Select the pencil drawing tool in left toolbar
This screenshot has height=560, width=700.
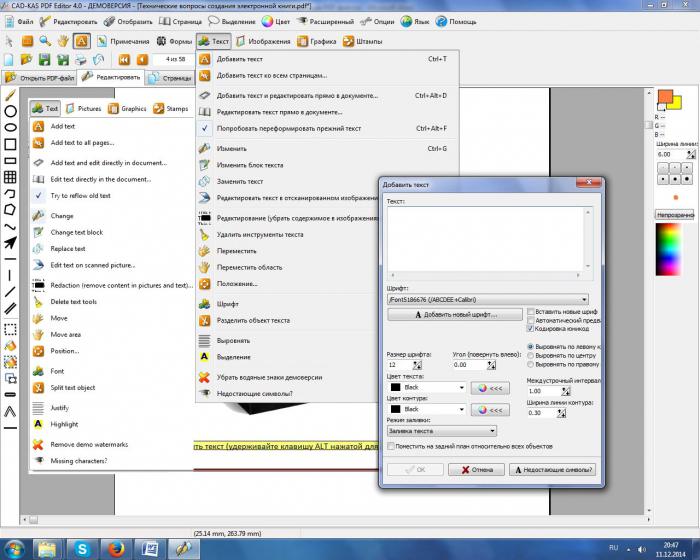point(10,95)
